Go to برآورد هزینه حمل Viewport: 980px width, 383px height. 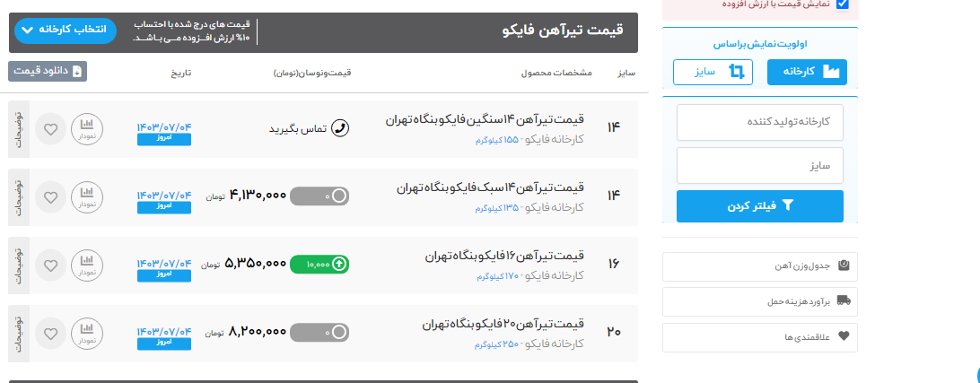click(x=760, y=301)
